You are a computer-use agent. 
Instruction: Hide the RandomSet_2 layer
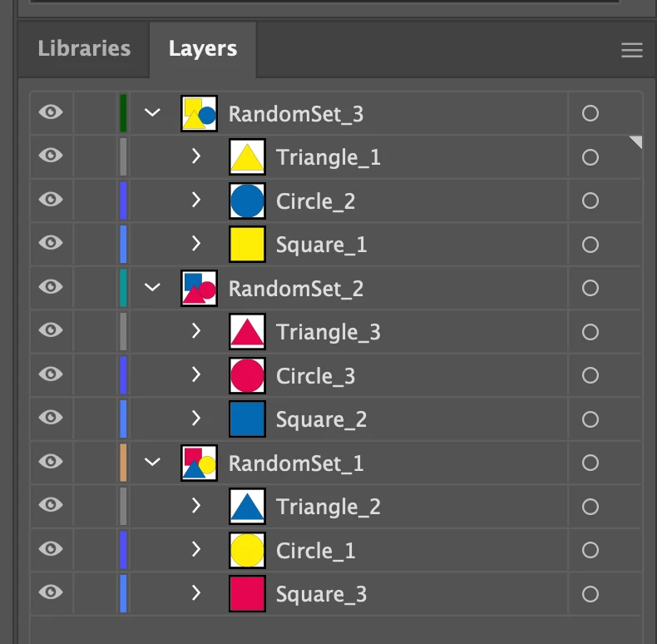point(51,286)
